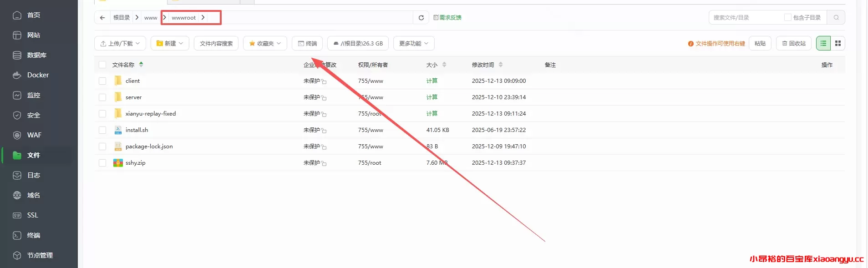Viewport: 868px width, 268px height.
Task: Click the search magnifier button
Action: [x=836, y=18]
